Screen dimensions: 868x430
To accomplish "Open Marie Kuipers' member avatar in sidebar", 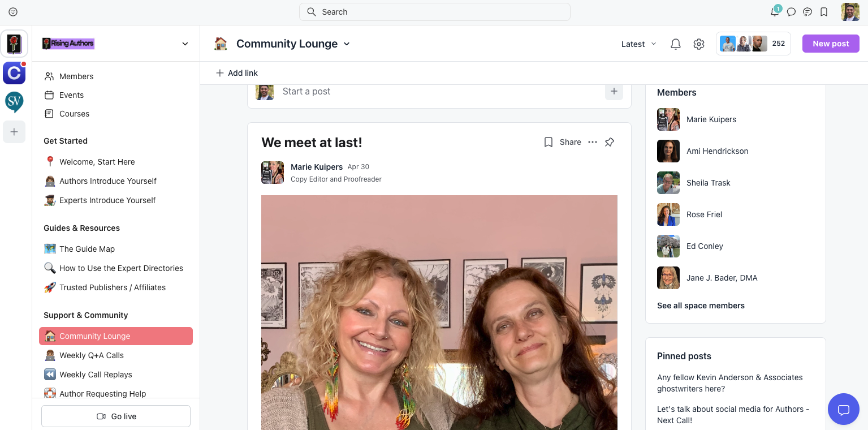I will pyautogui.click(x=668, y=119).
